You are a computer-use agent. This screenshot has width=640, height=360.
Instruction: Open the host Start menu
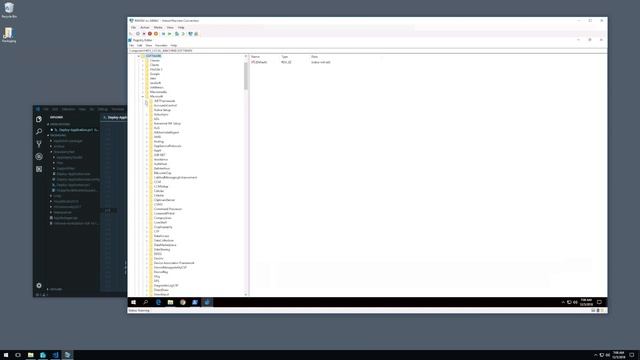click(6, 355)
